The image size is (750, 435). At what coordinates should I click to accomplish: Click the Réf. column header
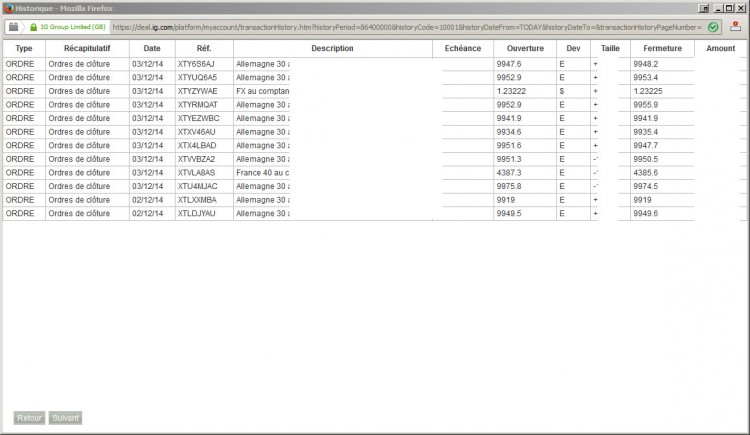[204, 48]
